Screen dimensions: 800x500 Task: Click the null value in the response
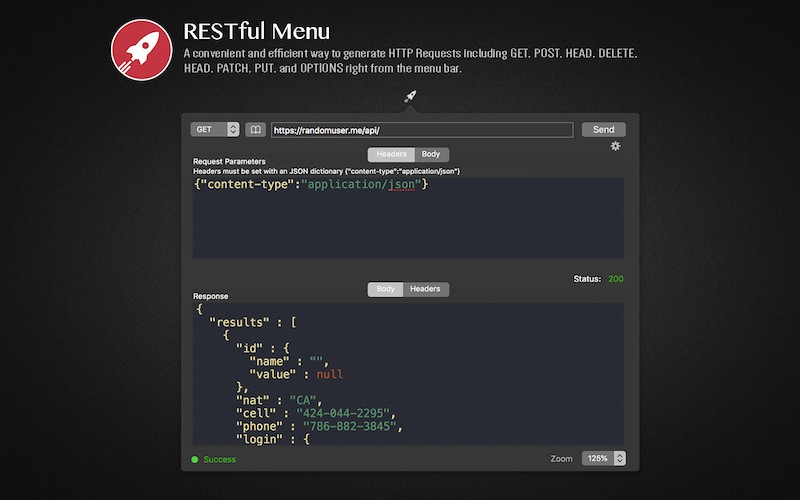tap(329, 374)
